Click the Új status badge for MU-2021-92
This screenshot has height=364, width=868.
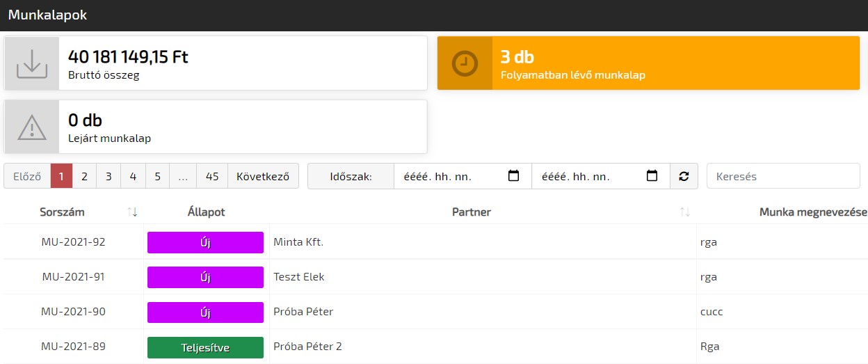205,243
